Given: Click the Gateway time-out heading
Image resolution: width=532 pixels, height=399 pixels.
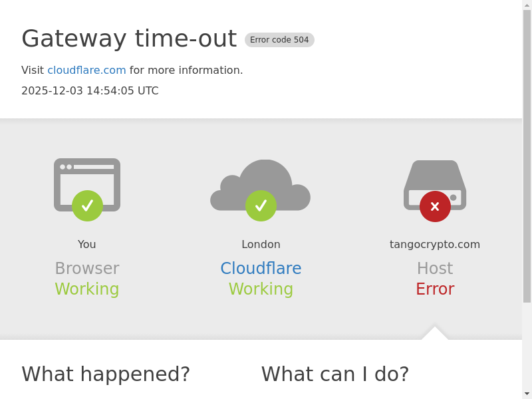Looking at the screenshot, I should tap(129, 39).
